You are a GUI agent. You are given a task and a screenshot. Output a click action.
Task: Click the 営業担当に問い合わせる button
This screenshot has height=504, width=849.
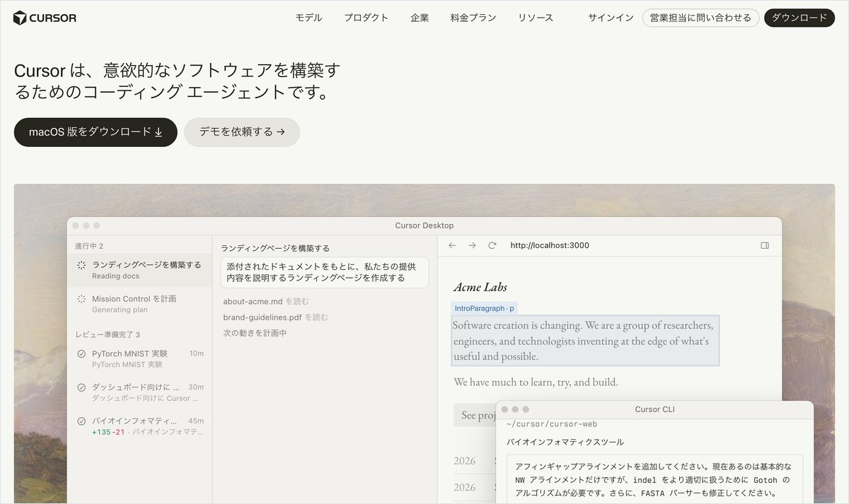700,18
